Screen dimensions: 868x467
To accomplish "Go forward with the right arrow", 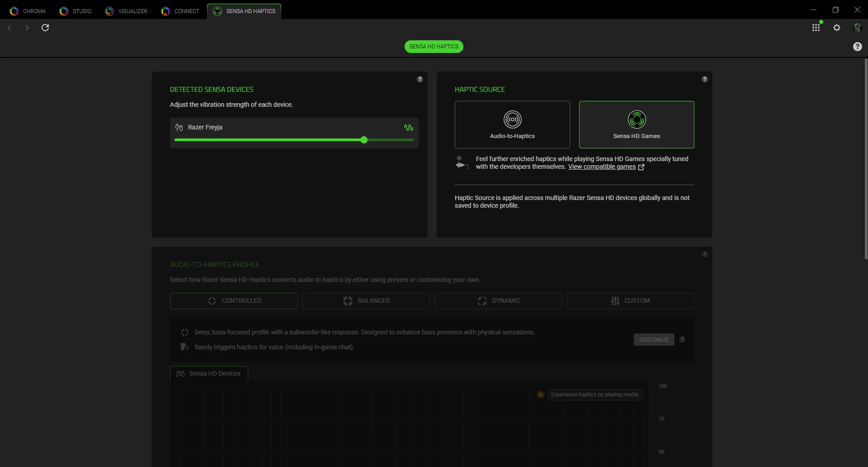I will 27,28.
